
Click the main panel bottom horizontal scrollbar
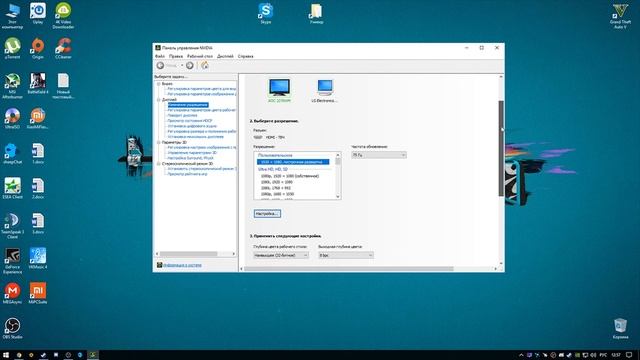point(349,269)
